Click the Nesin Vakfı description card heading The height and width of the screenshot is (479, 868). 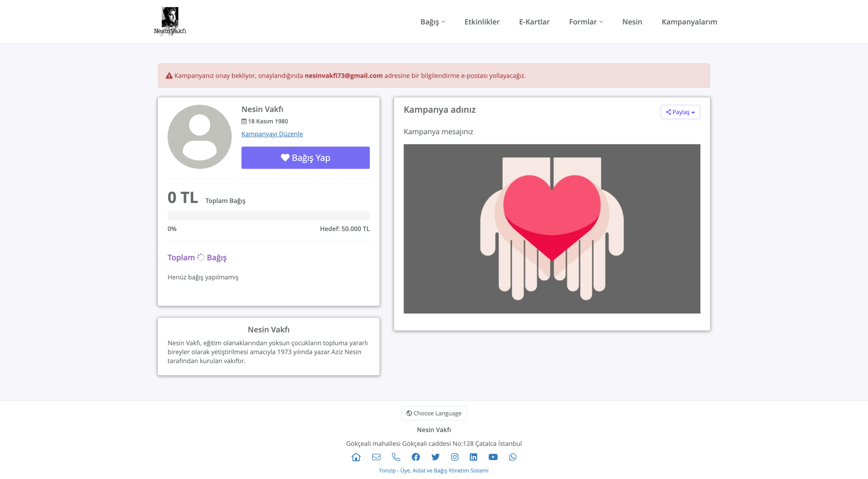coord(269,330)
